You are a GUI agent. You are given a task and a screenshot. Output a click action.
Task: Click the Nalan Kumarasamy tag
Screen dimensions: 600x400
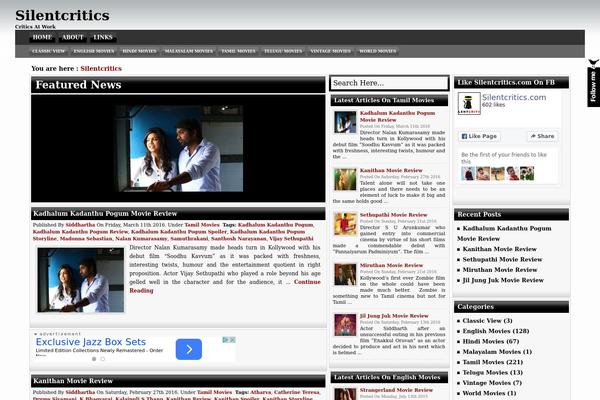point(141,239)
